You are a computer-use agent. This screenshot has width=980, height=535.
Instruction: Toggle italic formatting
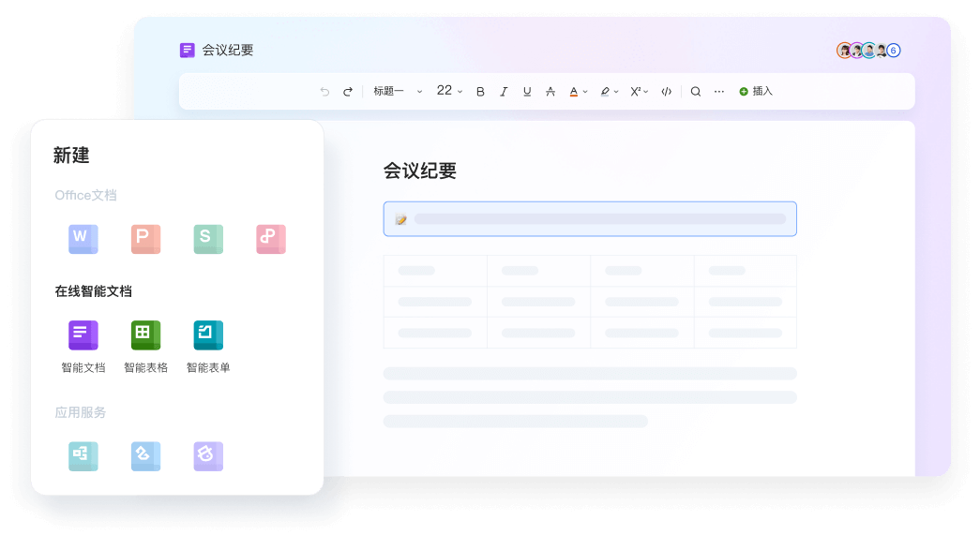504,92
